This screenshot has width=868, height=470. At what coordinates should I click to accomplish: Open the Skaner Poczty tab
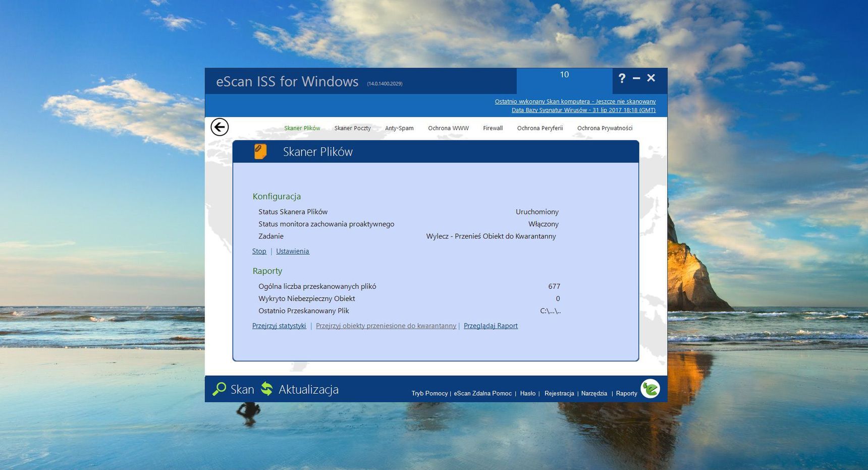[x=352, y=128]
